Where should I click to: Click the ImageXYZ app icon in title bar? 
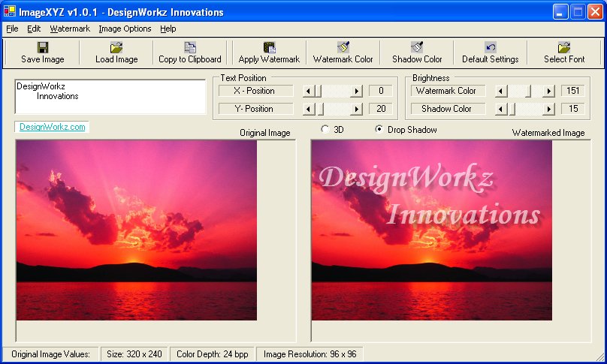click(x=9, y=11)
